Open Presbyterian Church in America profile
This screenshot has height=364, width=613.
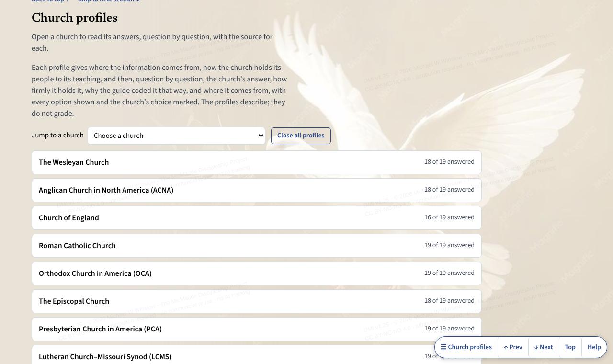pos(257,329)
